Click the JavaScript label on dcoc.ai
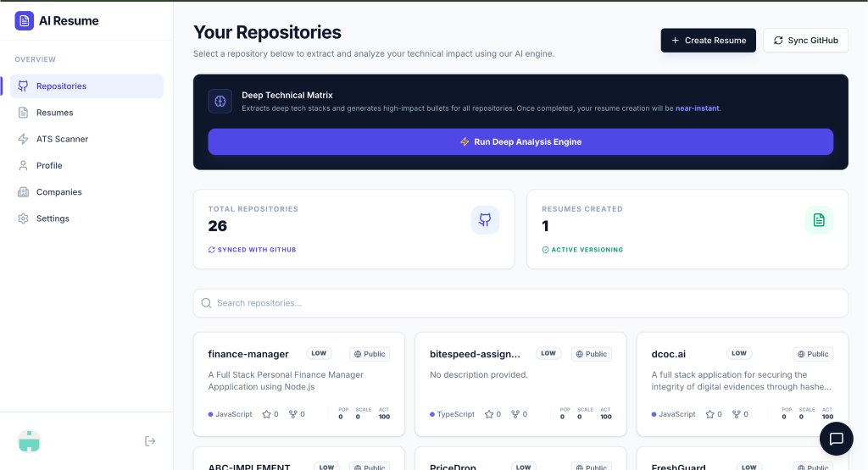 [x=676, y=414]
